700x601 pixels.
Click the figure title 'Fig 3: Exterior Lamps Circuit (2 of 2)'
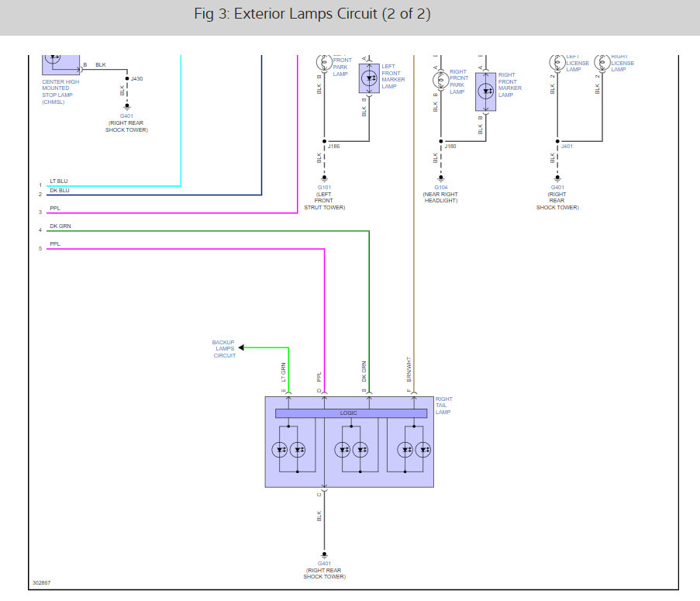click(x=312, y=14)
